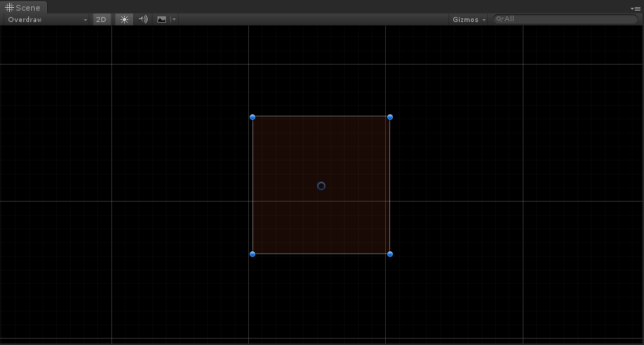Click the scene search field labeled All
This screenshot has height=345, width=644.
click(x=565, y=19)
